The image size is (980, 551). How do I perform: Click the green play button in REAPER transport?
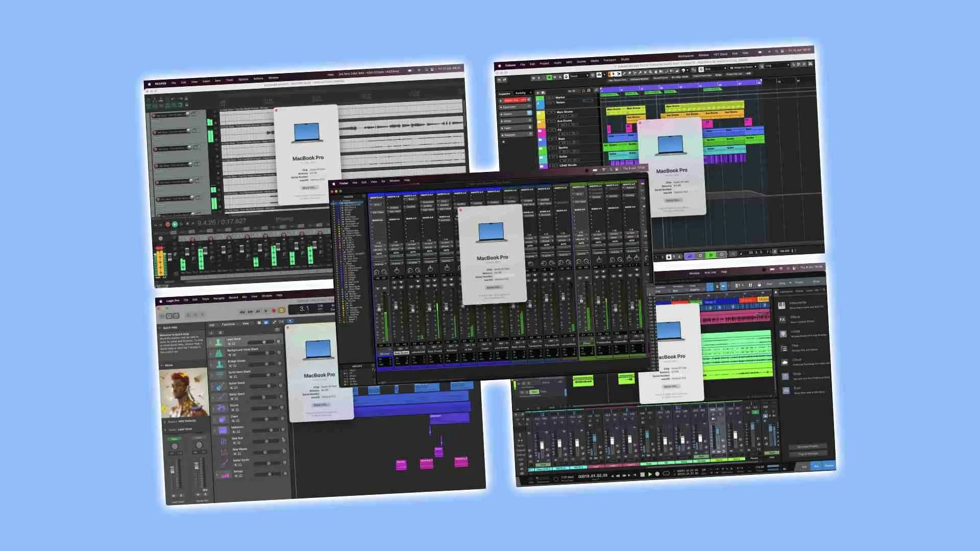[x=175, y=224]
